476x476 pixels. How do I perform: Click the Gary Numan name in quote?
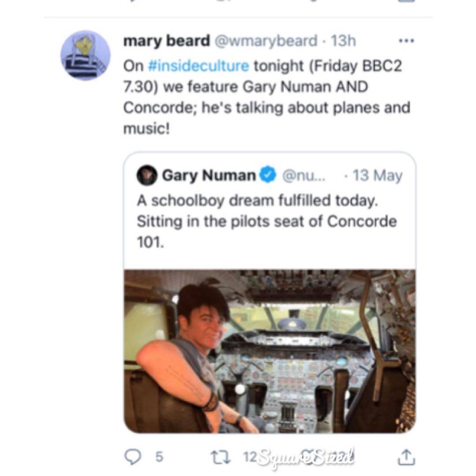[x=209, y=175]
